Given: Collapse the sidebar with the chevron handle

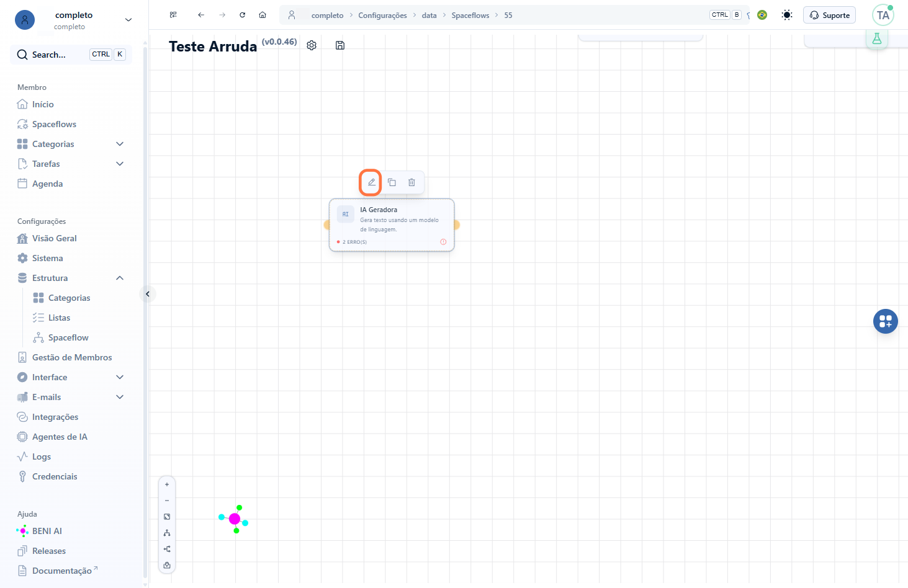Looking at the screenshot, I should click(148, 294).
